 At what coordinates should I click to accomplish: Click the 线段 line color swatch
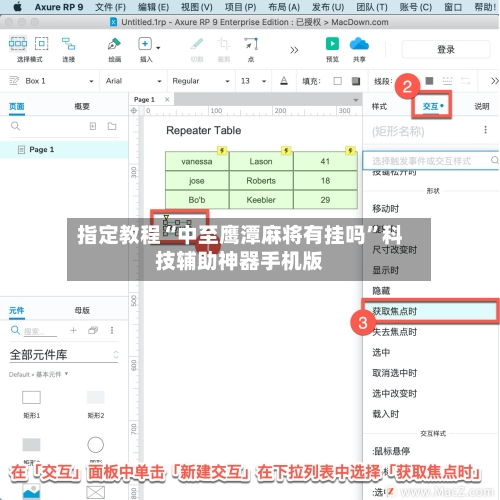pyautogui.click(x=429, y=81)
